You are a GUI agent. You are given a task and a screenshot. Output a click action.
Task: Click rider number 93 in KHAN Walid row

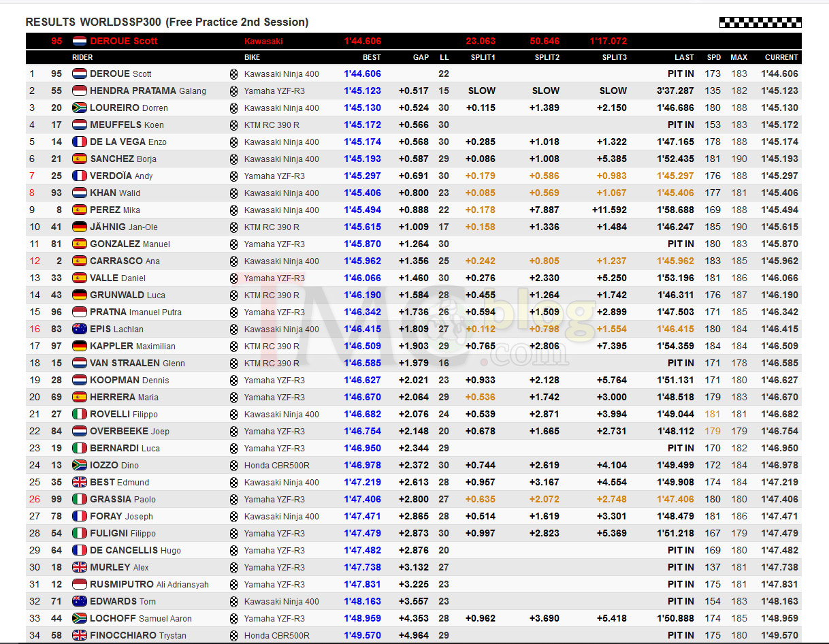tap(56, 193)
